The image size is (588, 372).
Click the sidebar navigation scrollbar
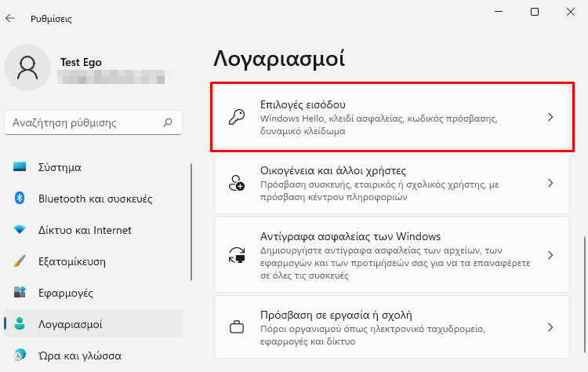(191, 222)
